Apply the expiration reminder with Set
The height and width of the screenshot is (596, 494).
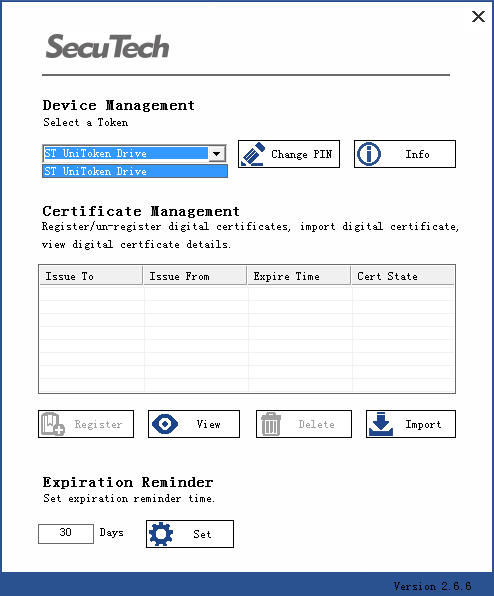(190, 534)
